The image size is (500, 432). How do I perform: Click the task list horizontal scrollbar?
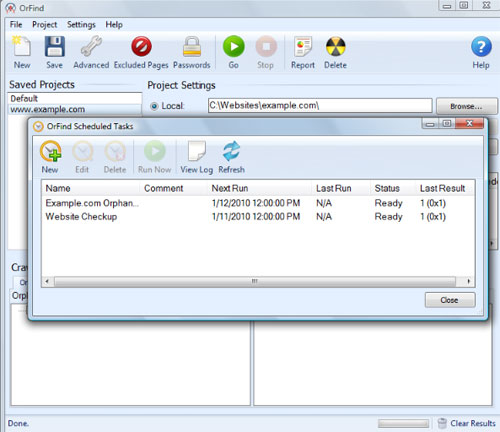pos(255,281)
